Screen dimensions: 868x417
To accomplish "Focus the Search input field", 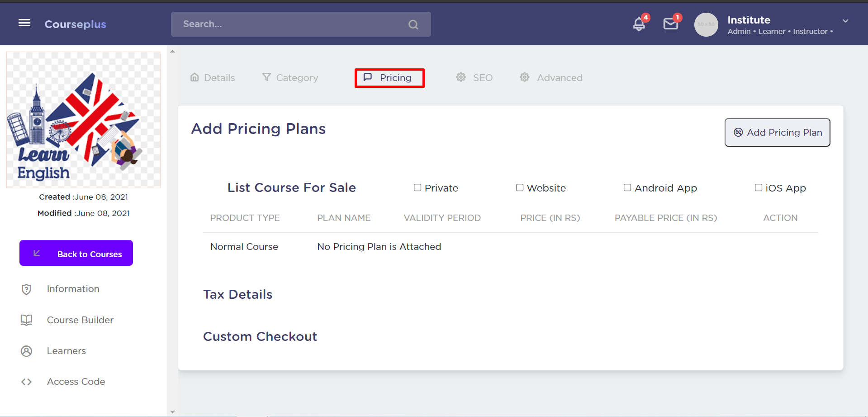I will pos(289,24).
